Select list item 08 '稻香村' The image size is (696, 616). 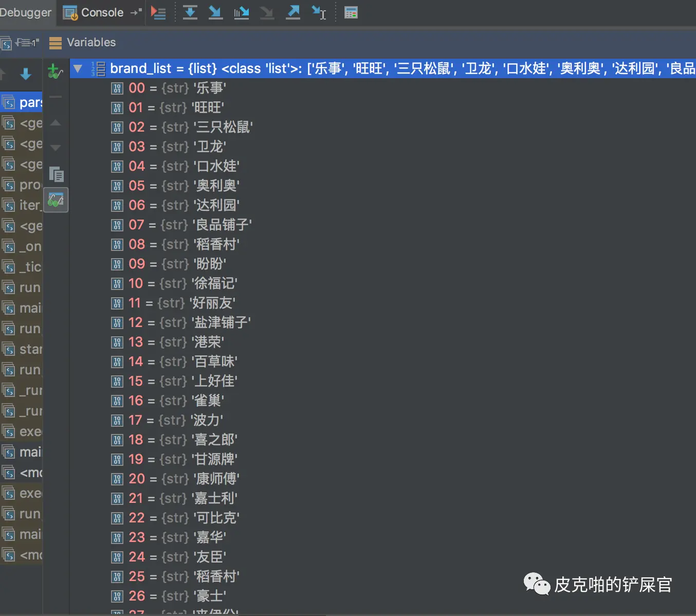pyautogui.click(x=382, y=244)
